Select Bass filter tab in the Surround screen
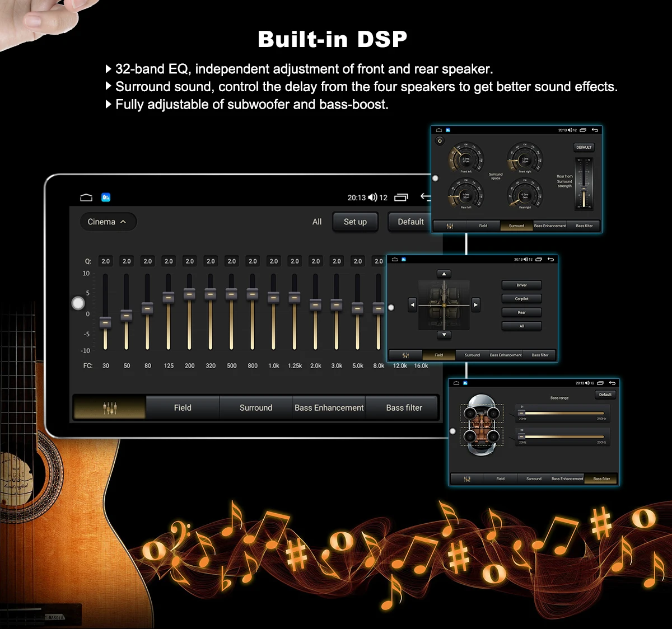Image resolution: width=672 pixels, height=629 pixels. pyautogui.click(x=584, y=226)
